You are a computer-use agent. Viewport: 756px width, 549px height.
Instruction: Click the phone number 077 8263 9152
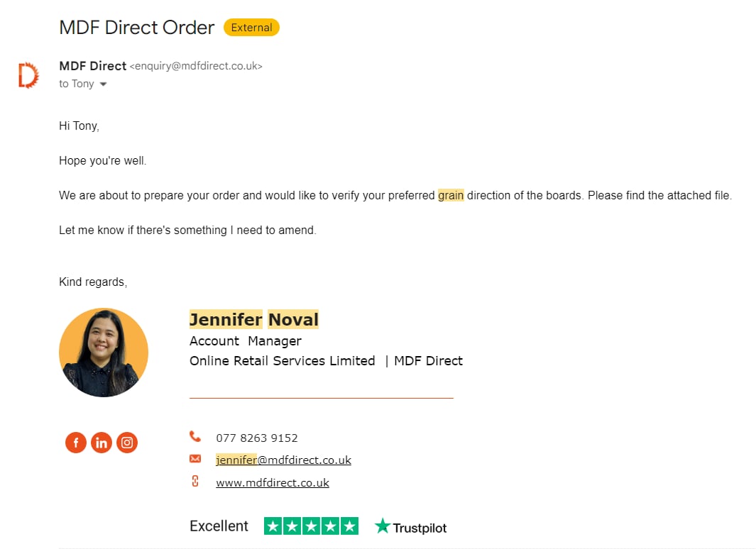click(257, 438)
